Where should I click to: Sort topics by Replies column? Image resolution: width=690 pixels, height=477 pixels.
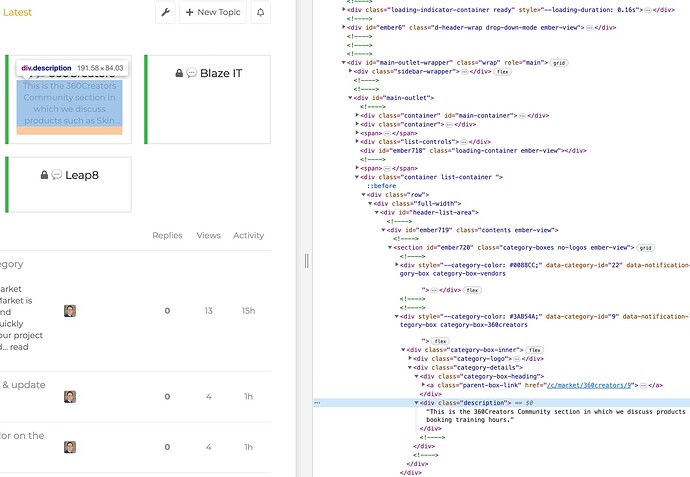click(x=167, y=235)
